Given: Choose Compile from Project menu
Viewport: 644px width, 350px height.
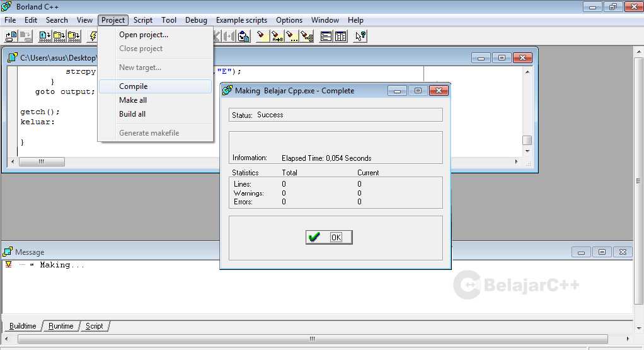Looking at the screenshot, I should click(x=156, y=86).
